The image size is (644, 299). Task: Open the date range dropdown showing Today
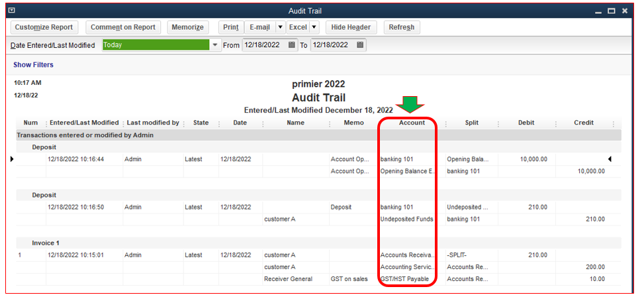tap(215, 45)
